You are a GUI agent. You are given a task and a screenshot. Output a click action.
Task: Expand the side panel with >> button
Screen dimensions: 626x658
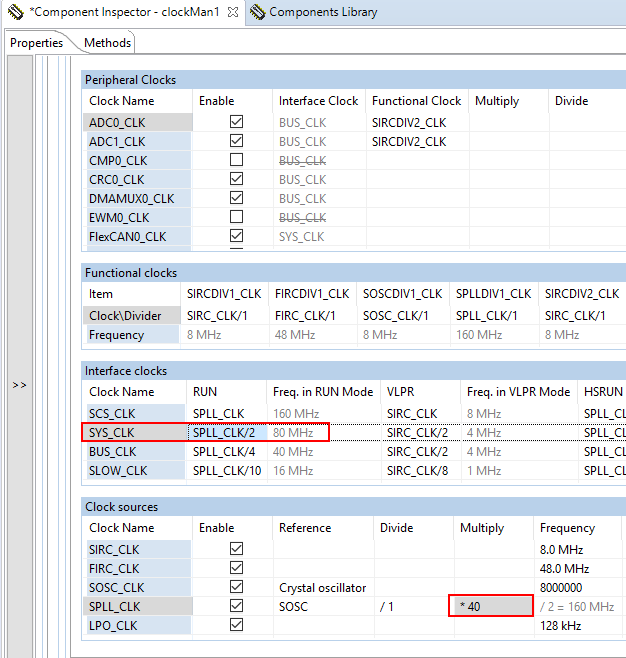pos(19,385)
